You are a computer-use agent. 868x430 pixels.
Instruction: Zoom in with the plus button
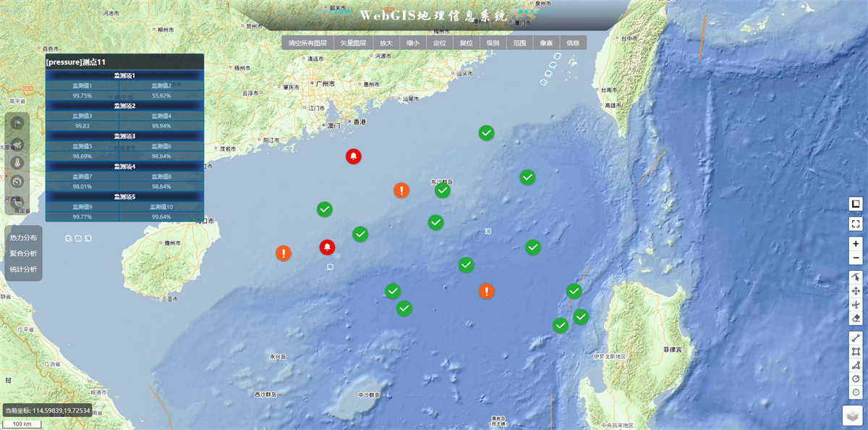tap(856, 244)
